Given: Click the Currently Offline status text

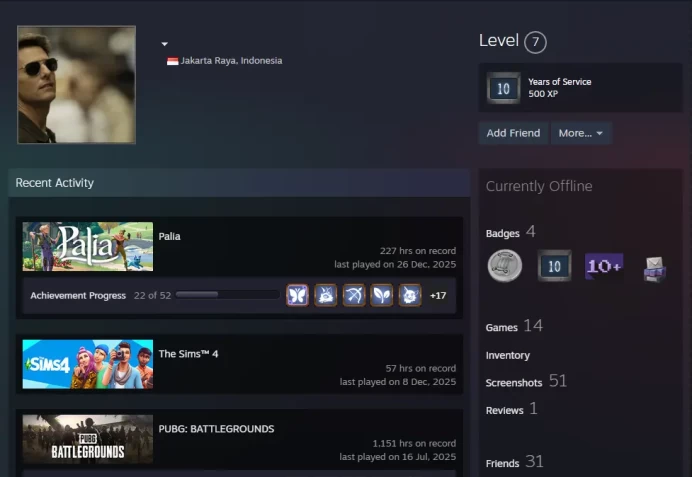Looking at the screenshot, I should [x=539, y=186].
